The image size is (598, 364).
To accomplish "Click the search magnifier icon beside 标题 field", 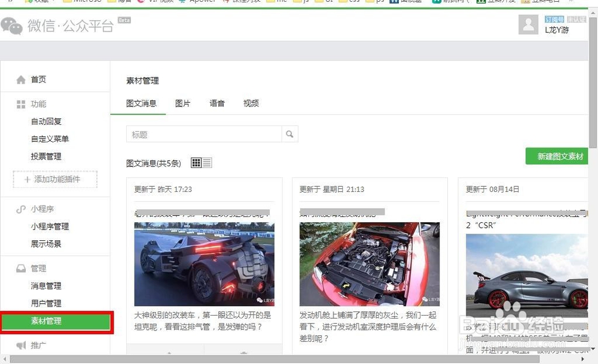I will [290, 134].
